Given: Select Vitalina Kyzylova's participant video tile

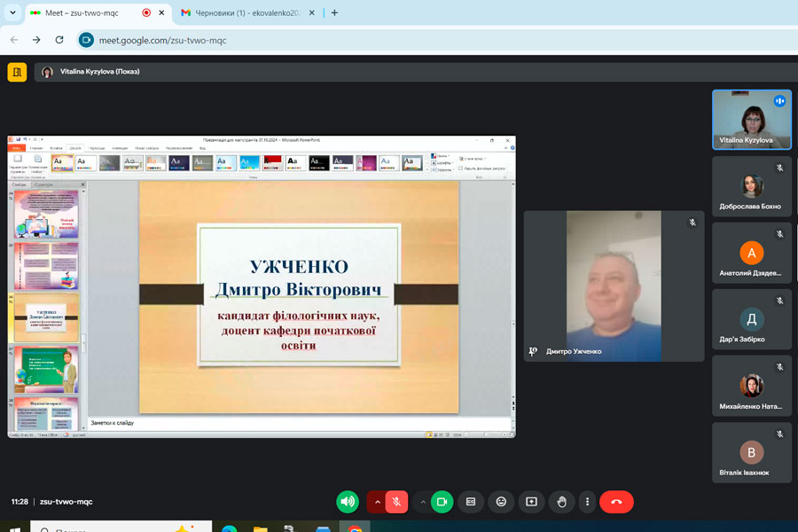Looking at the screenshot, I should tap(751, 119).
